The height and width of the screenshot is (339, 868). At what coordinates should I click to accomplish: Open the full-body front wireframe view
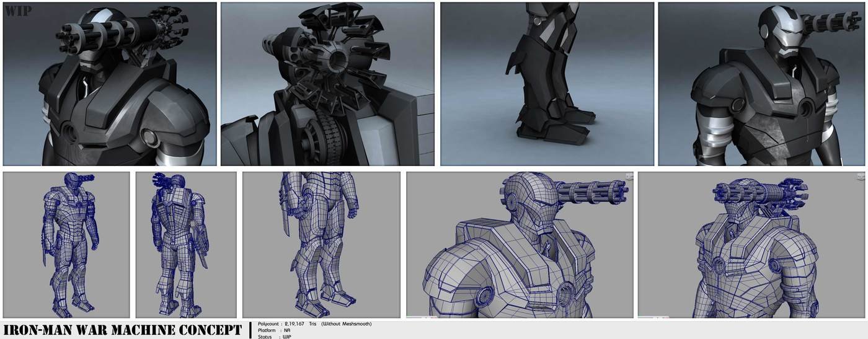pos(66,245)
